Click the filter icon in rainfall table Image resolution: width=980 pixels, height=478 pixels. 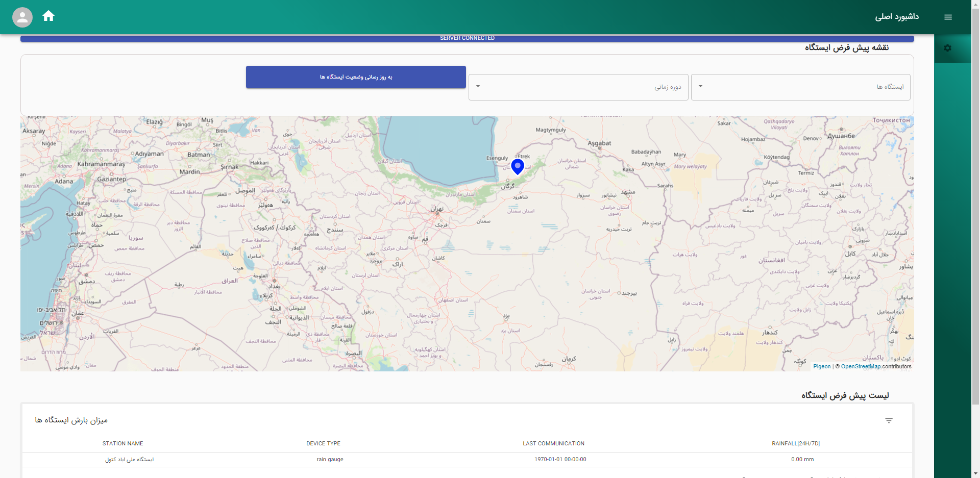889,420
